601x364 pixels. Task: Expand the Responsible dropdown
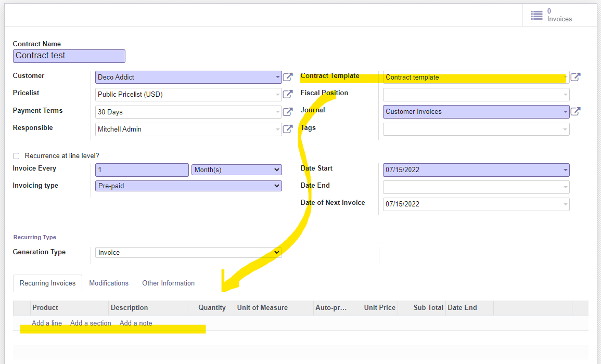pos(277,129)
